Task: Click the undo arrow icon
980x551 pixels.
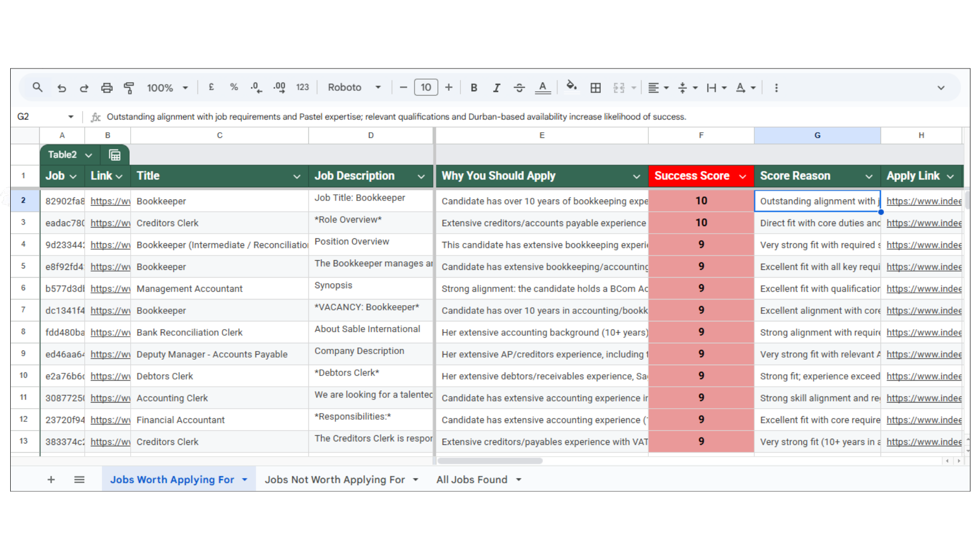Action: coord(62,88)
